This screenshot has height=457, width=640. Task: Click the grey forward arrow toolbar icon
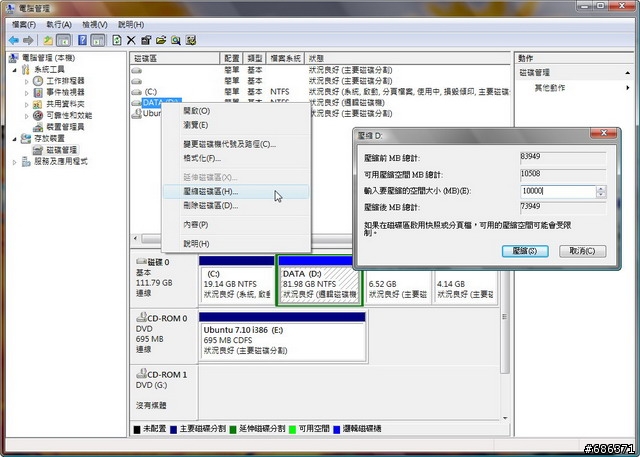(x=28, y=40)
